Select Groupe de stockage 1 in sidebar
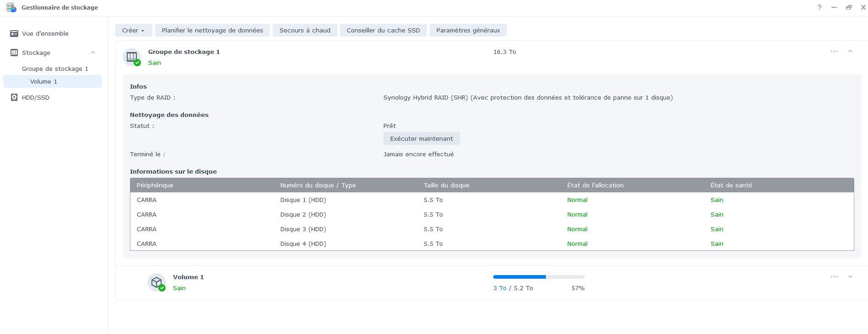Image resolution: width=868 pixels, height=334 pixels. pos(55,69)
